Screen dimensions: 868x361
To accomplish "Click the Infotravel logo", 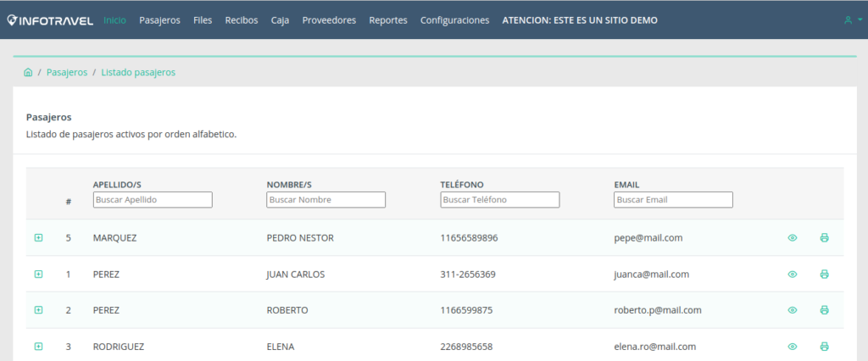I will (x=50, y=20).
